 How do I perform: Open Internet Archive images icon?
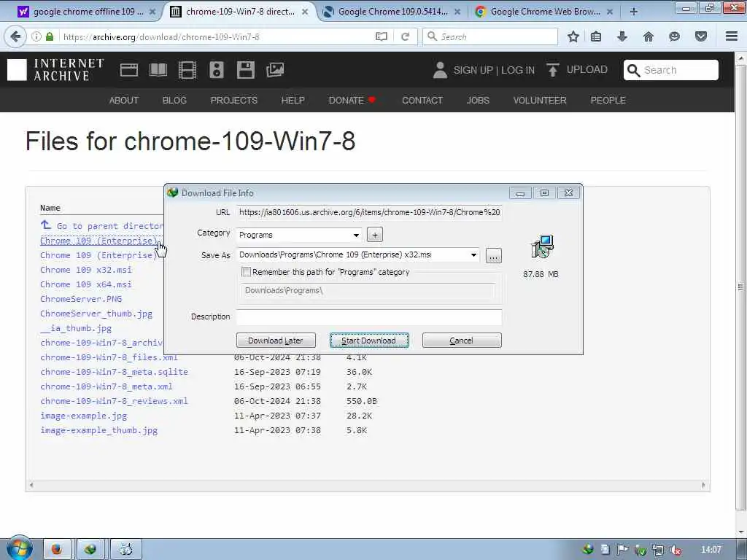[x=275, y=70]
